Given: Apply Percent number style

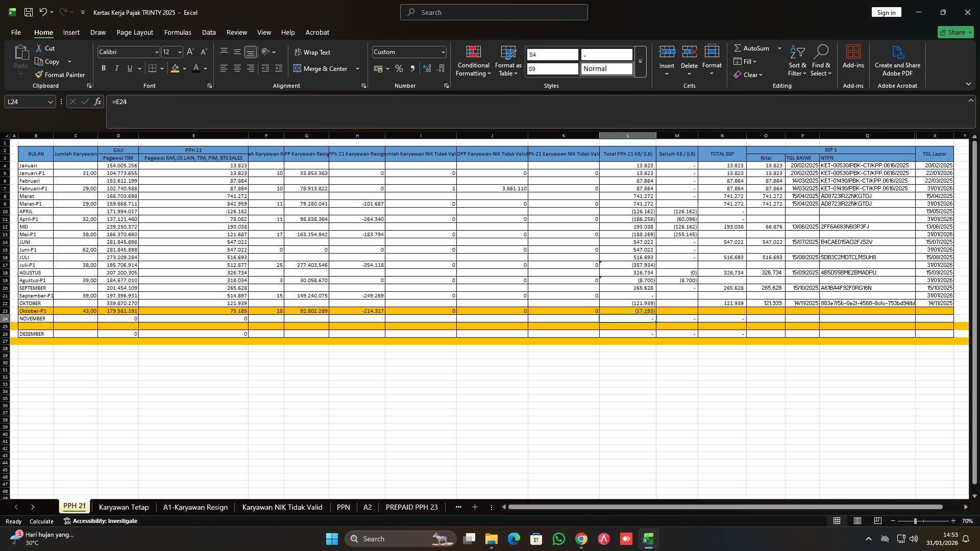Looking at the screenshot, I should point(399,68).
